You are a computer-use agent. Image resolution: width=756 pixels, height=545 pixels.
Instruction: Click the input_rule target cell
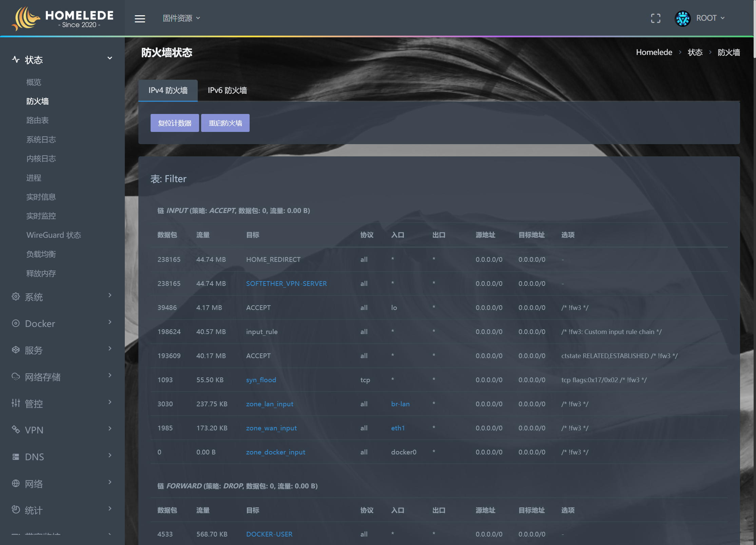click(x=261, y=332)
